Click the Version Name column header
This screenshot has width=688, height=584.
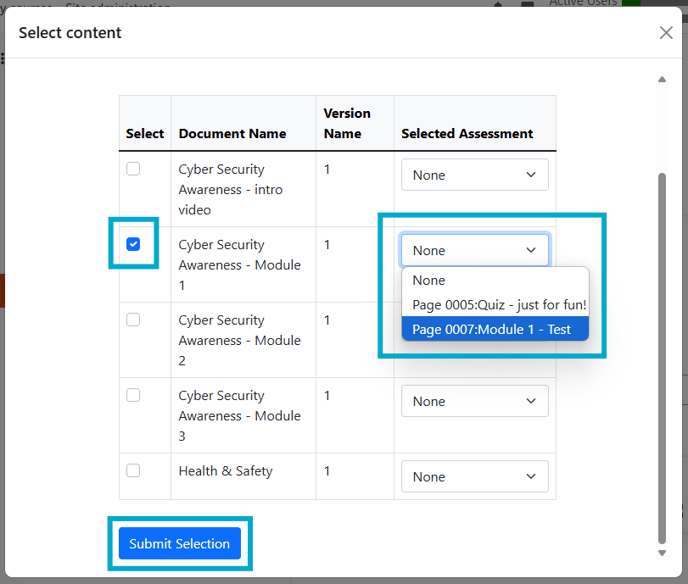tap(347, 123)
